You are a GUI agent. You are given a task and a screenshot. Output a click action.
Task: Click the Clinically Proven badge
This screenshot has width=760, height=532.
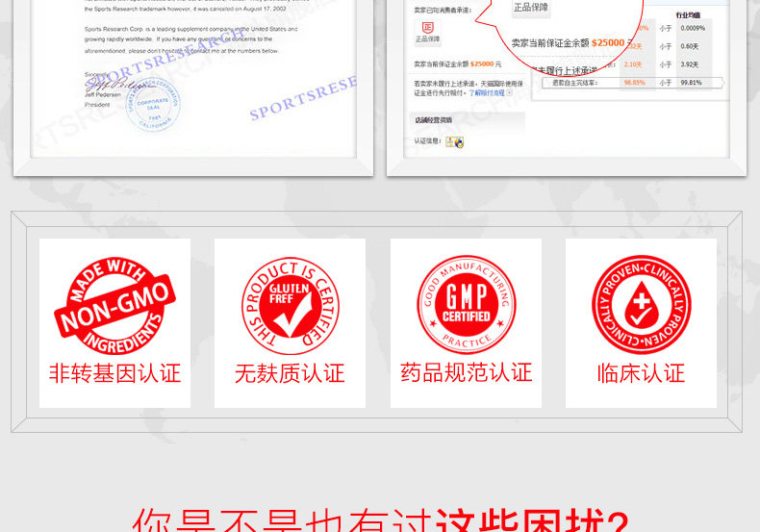tap(642, 305)
